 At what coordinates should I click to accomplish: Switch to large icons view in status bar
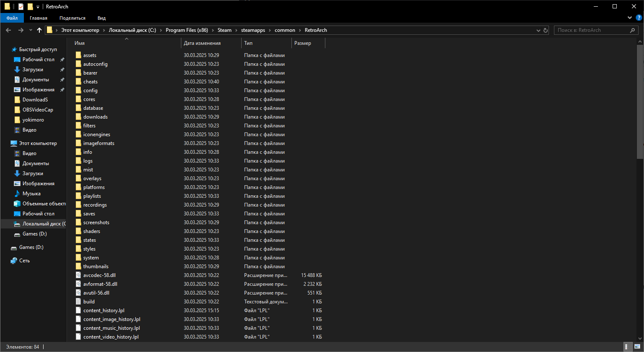click(x=637, y=347)
